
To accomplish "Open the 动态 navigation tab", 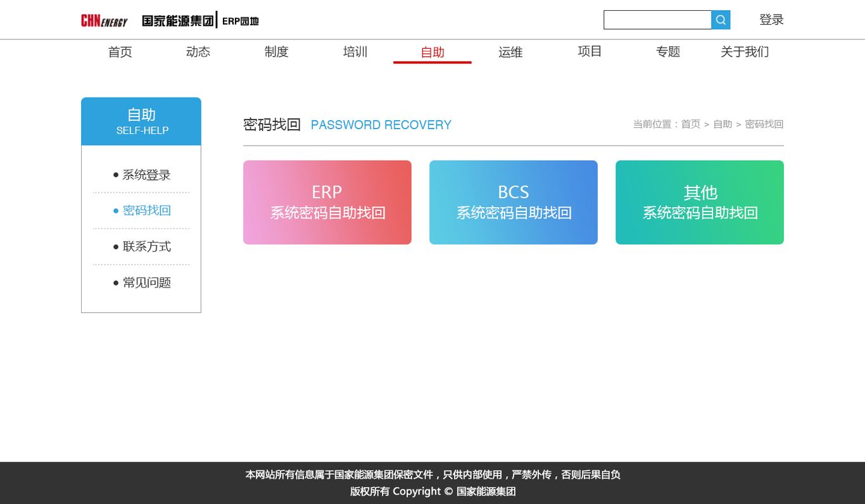I will (x=198, y=52).
